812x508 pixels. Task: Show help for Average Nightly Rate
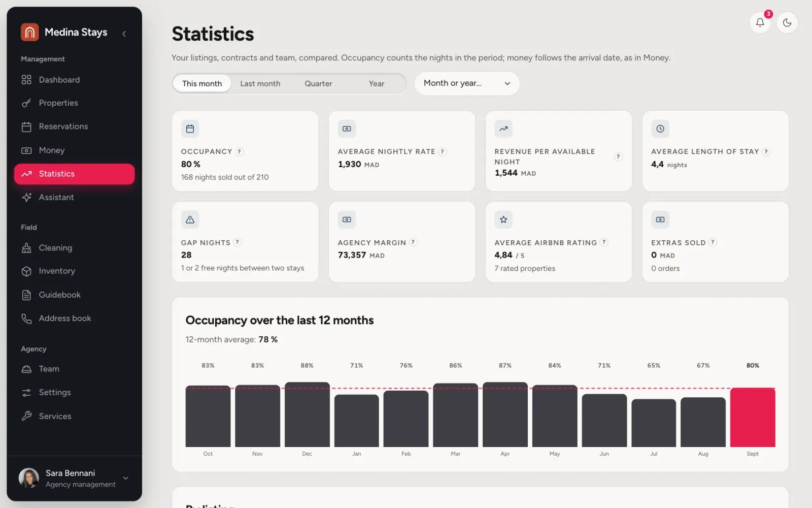pyautogui.click(x=443, y=152)
